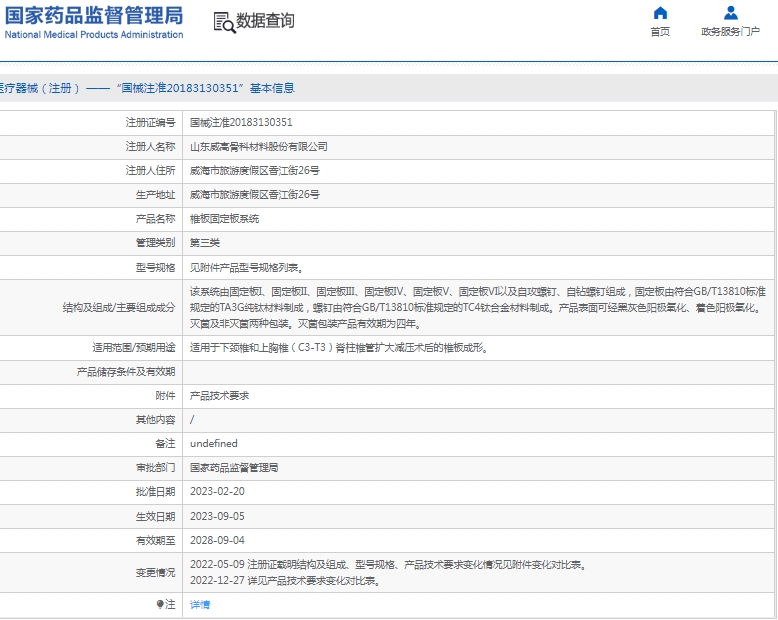This screenshot has width=778, height=620.
Task: Click the undefined remark value
Action: [213, 443]
